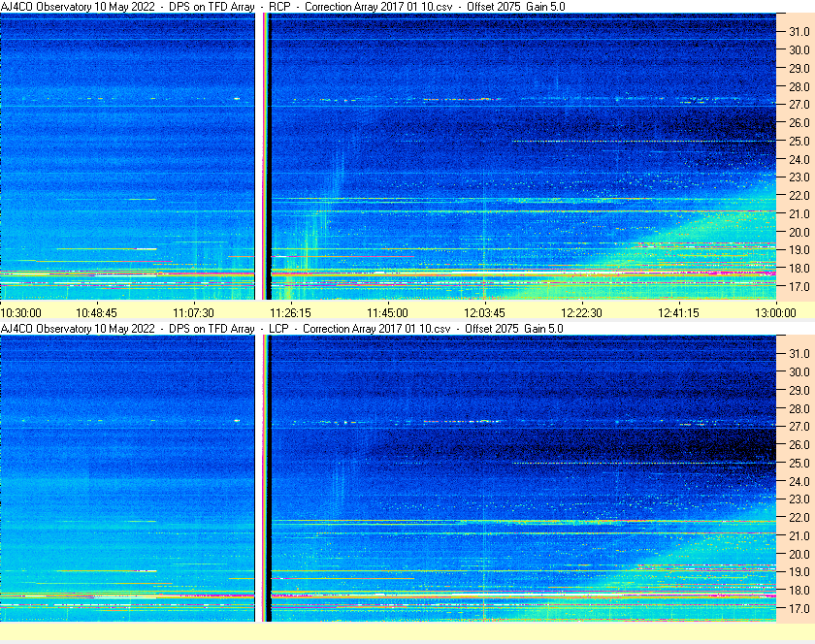
Task: Click the 11:26:15 time axis label
Action: click(290, 313)
